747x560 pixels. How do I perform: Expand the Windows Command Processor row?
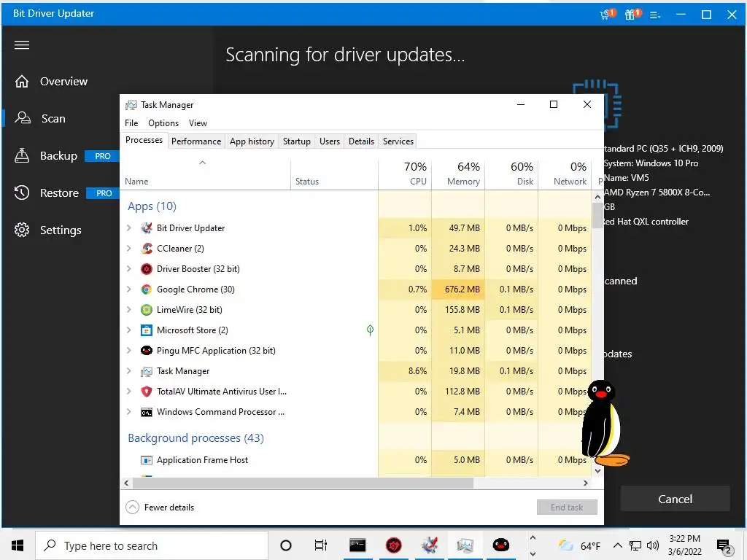[128, 412]
